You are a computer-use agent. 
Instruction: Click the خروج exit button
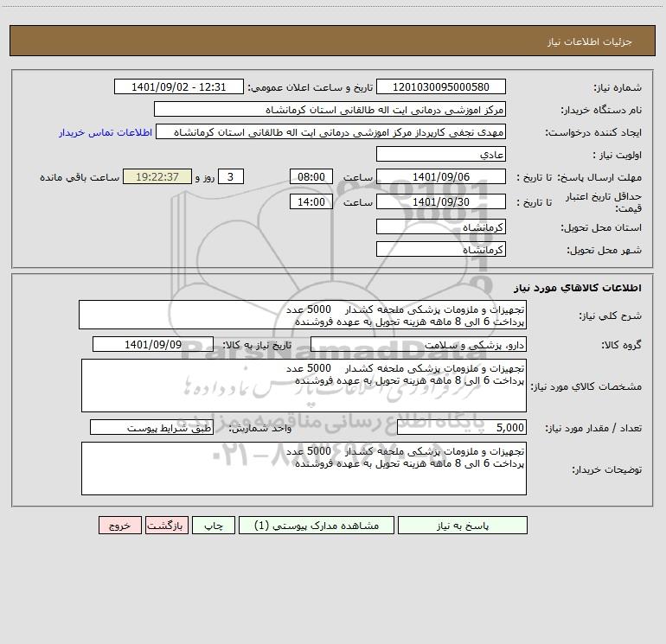click(x=119, y=526)
